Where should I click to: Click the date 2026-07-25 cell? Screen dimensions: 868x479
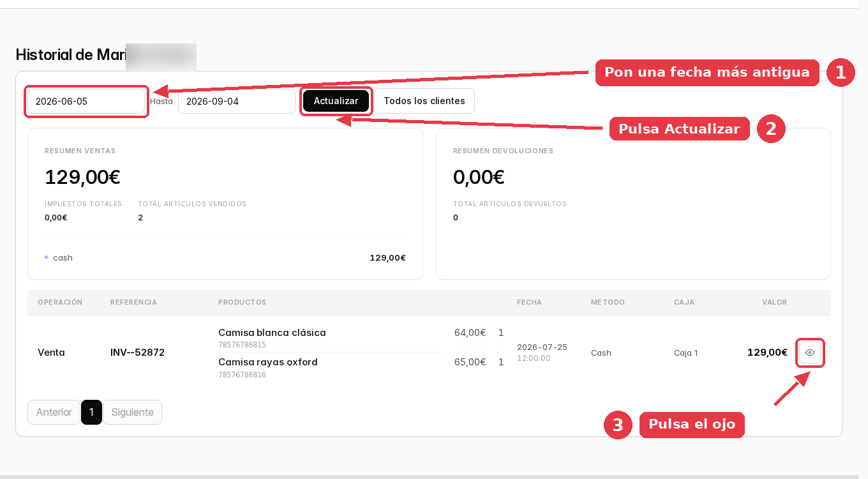(542, 347)
